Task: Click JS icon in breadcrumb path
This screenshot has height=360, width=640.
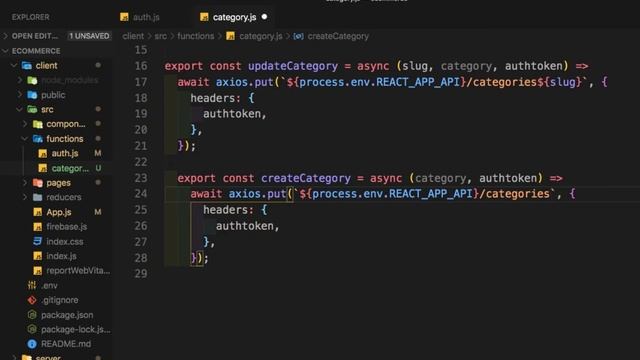Action: pos(230,36)
